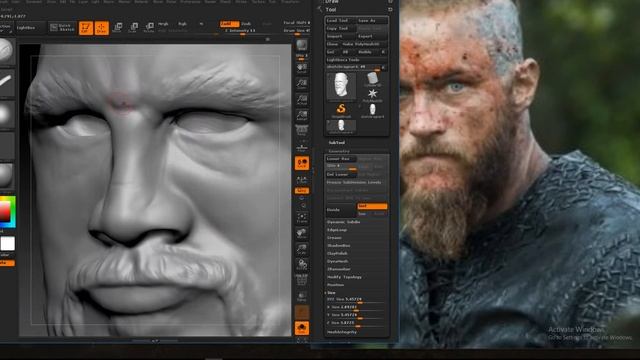Select the Rotate transform icon in top toolbar
Screen dimensions: 640x360
click(x=149, y=27)
